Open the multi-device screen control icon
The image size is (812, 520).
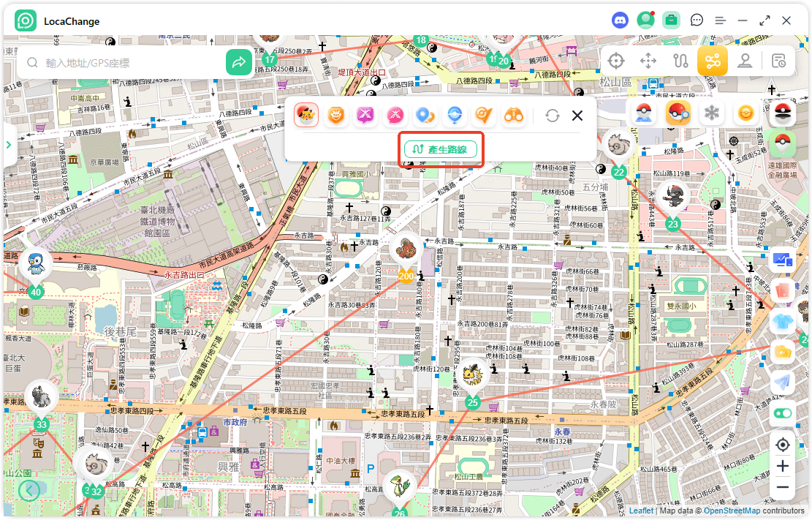pyautogui.click(x=783, y=260)
